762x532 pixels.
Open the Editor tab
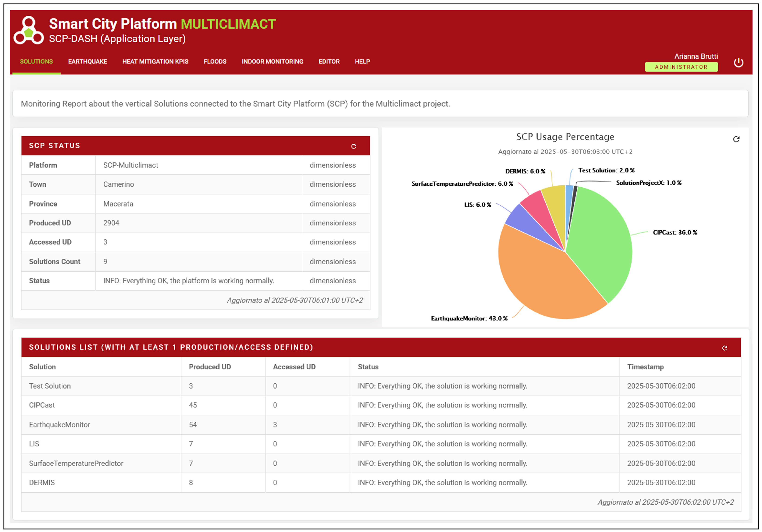[329, 61]
